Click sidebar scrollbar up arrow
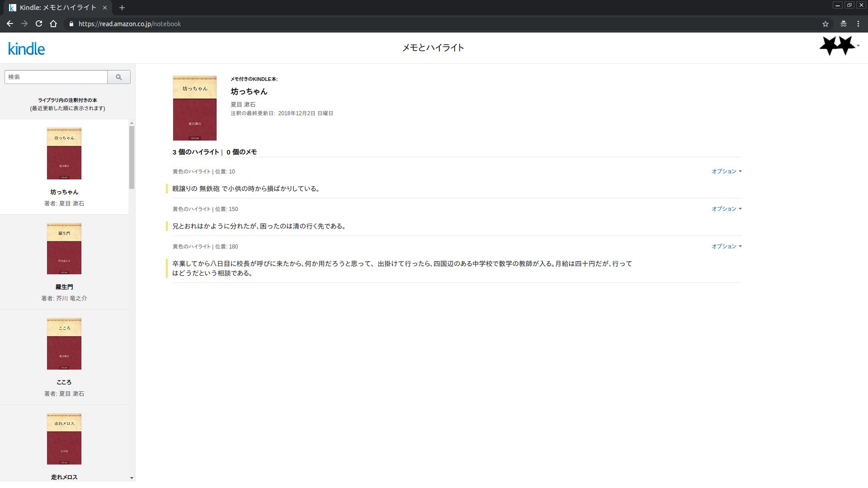This screenshot has height=488, width=868. click(132, 123)
